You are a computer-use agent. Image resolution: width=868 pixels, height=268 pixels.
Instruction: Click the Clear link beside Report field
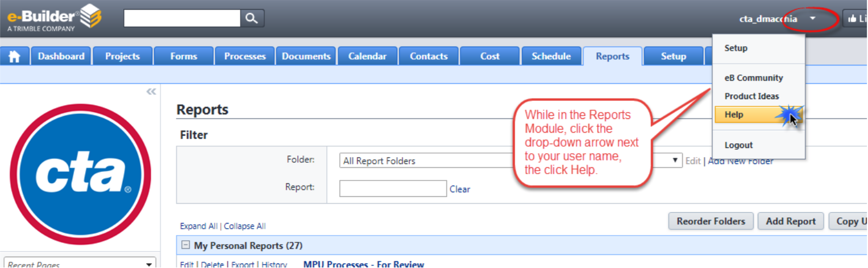pos(460,189)
